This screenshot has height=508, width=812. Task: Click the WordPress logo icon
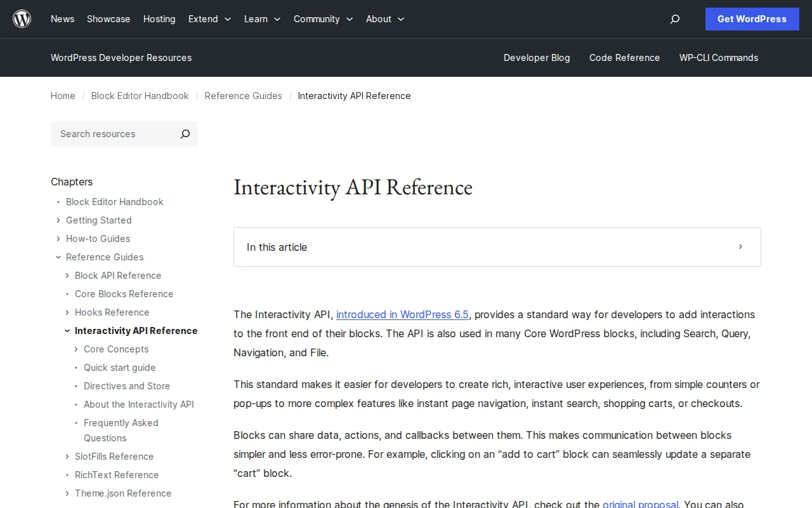tap(22, 18)
